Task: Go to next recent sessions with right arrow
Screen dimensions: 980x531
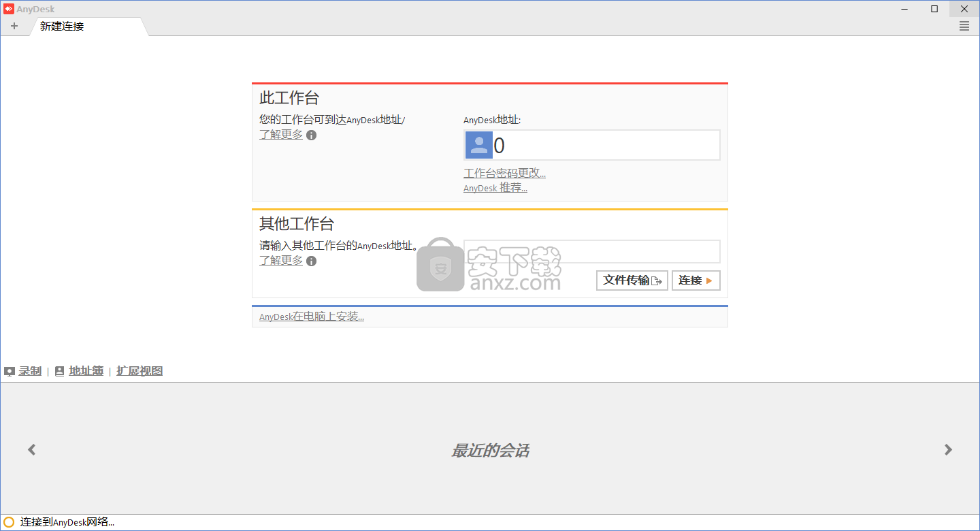Action: click(x=949, y=449)
